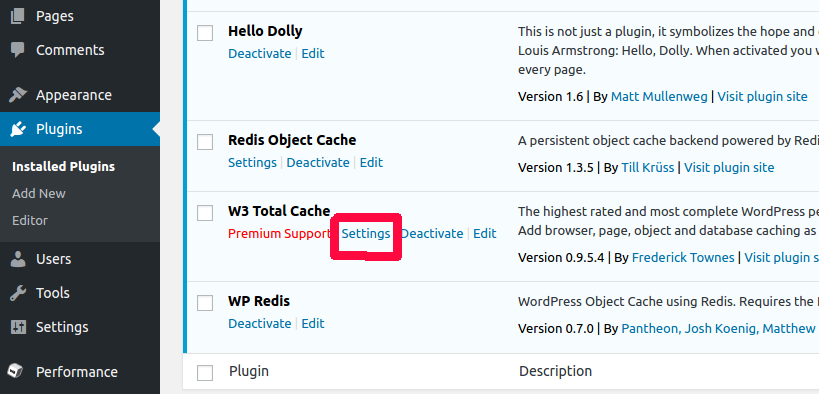Select the WP Redis plugin checkbox
819x394 pixels.
(x=205, y=303)
